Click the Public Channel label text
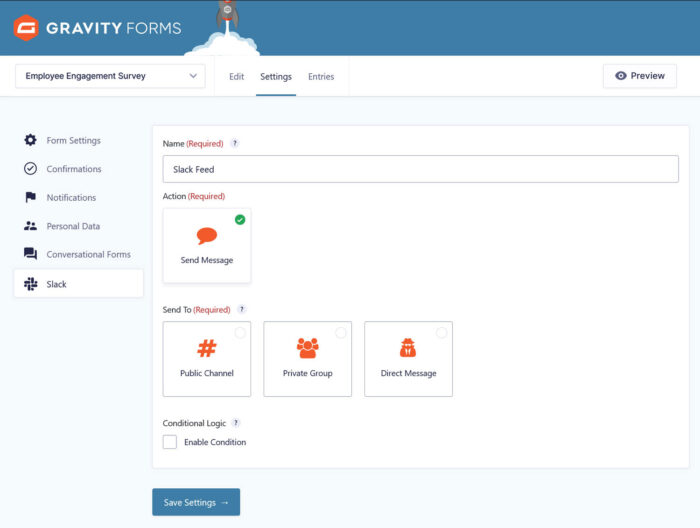The height and width of the screenshot is (528, 700). click(x=207, y=373)
